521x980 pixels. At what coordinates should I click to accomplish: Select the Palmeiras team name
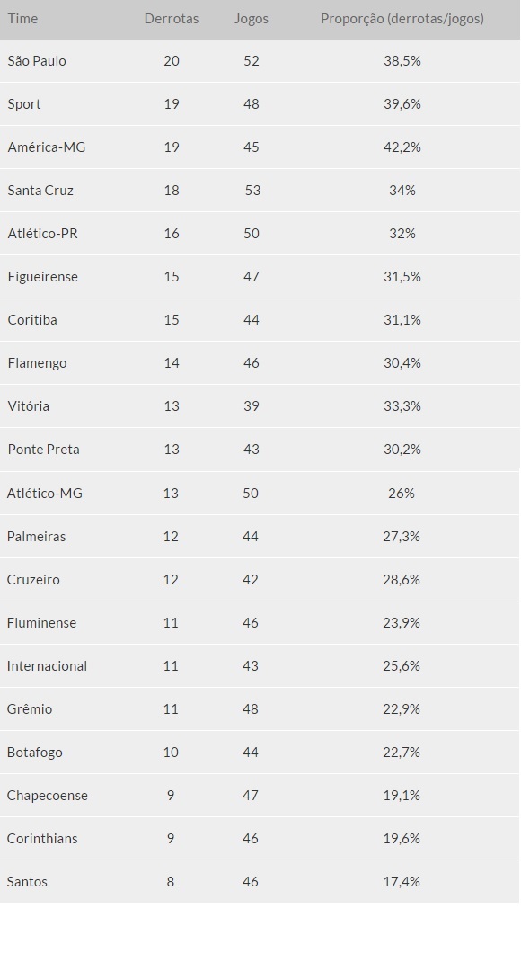point(36,536)
